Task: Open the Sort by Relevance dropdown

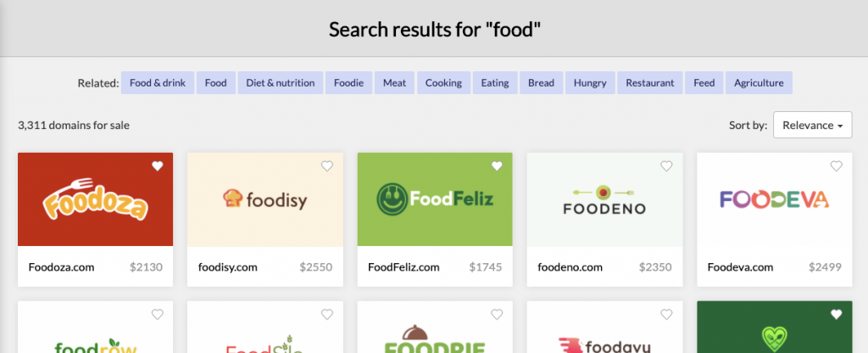Action: click(x=813, y=126)
